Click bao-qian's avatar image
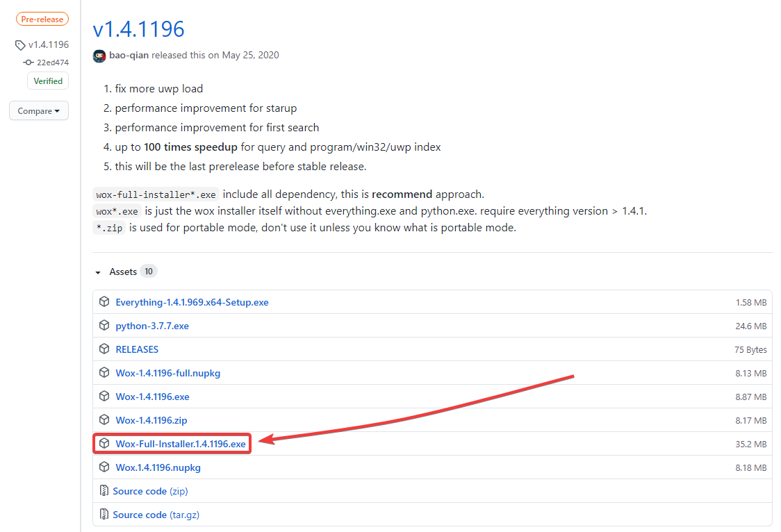 click(99, 56)
